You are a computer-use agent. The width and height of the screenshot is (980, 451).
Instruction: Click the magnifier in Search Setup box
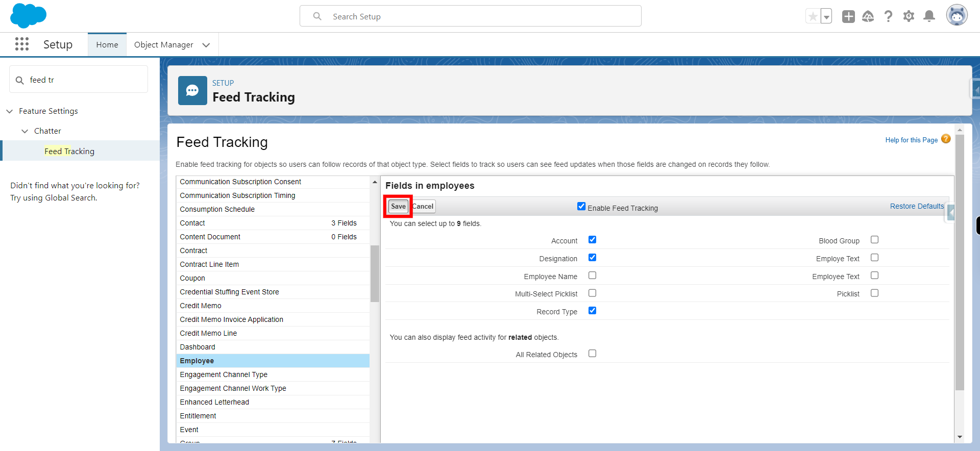click(x=317, y=16)
